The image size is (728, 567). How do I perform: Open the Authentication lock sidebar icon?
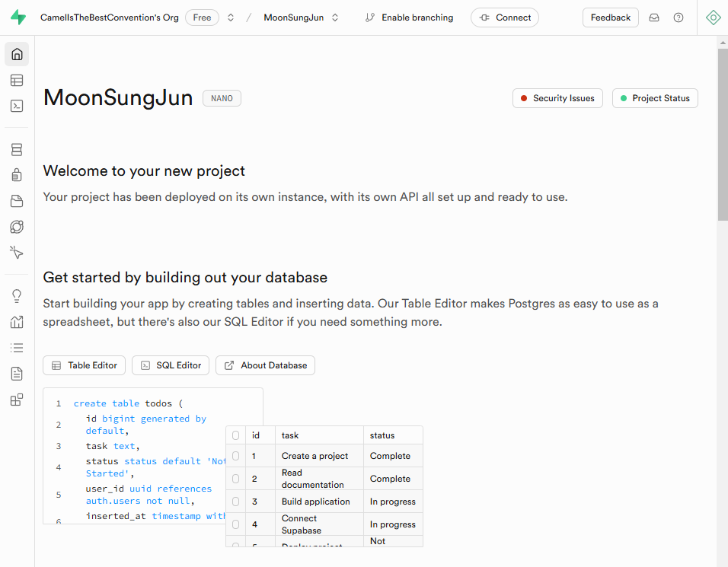(x=17, y=175)
